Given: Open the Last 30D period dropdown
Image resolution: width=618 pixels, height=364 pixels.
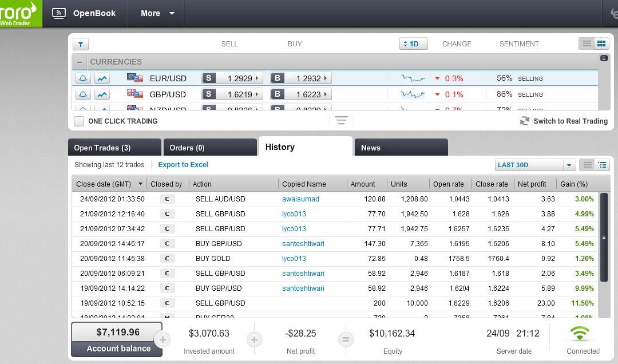Looking at the screenshot, I should (534, 165).
